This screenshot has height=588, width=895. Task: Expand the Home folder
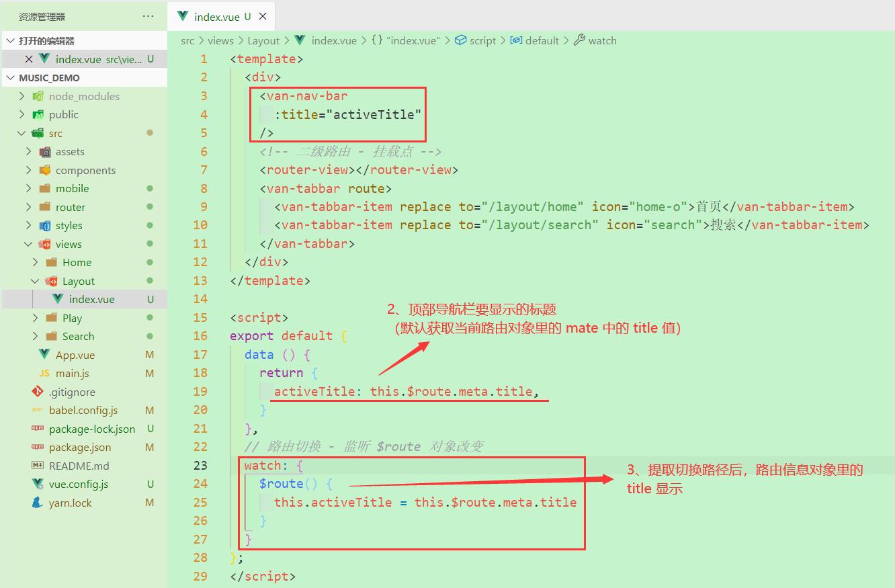click(35, 263)
